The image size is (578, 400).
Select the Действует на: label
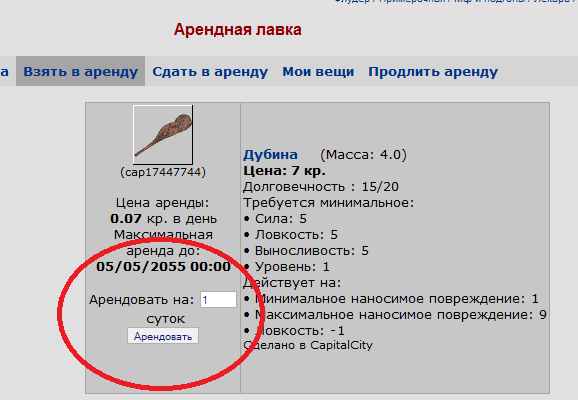(292, 283)
